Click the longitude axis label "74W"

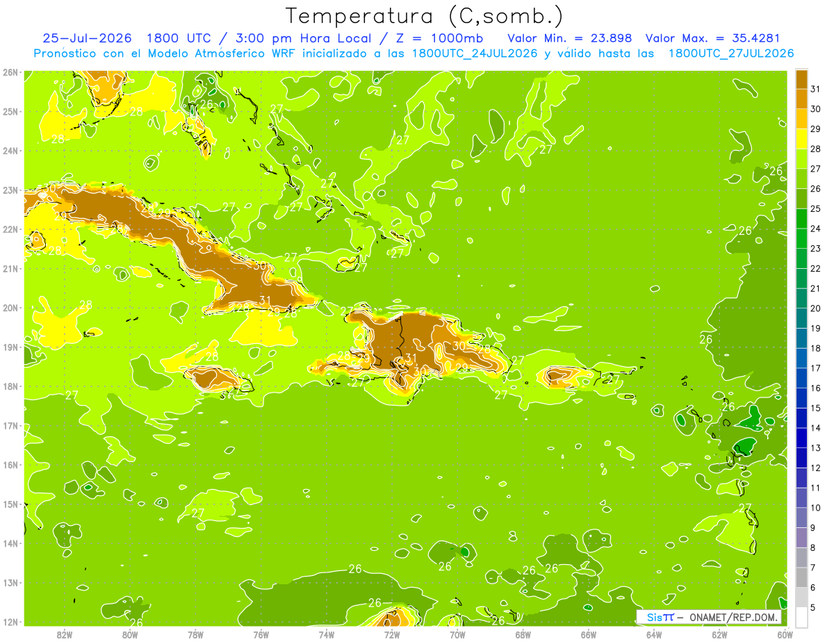pos(327,634)
